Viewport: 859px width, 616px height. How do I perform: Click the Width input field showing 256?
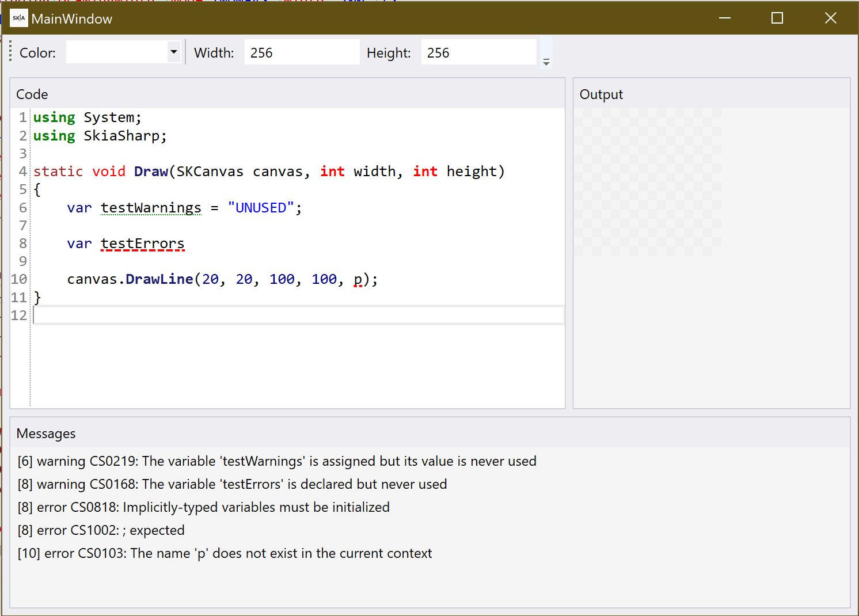point(302,52)
